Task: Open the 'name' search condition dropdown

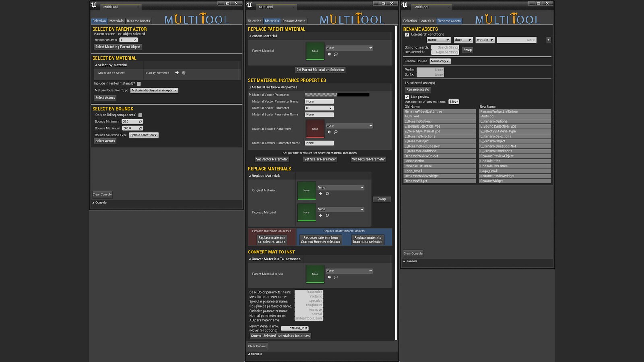Action: pos(438,40)
